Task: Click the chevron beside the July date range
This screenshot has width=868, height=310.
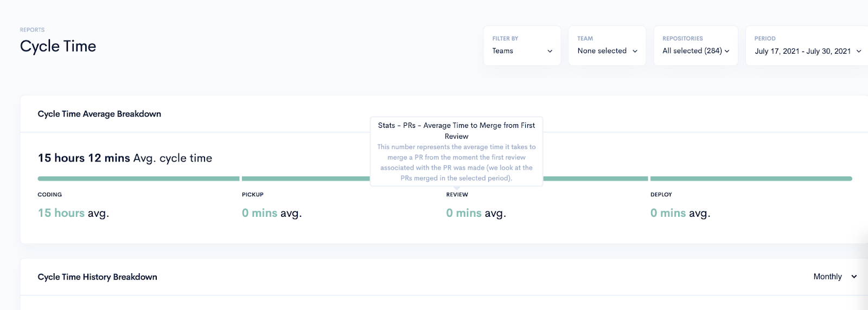Action: coord(859,51)
